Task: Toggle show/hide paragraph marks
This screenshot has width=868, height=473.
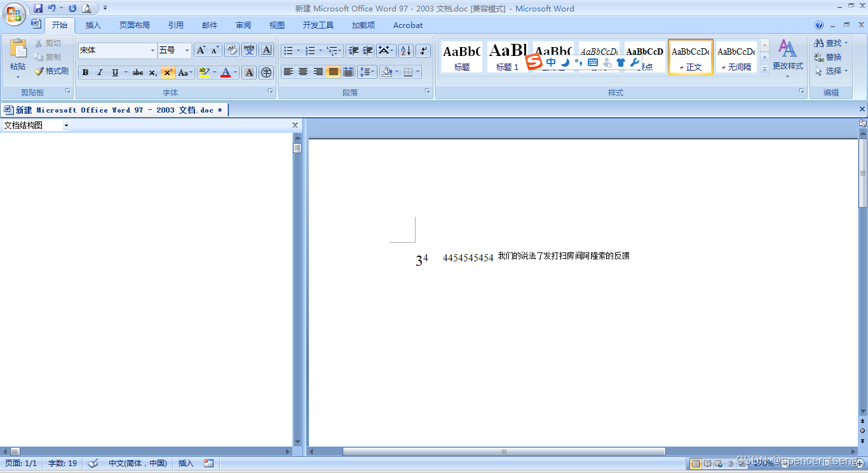Action: [423, 50]
